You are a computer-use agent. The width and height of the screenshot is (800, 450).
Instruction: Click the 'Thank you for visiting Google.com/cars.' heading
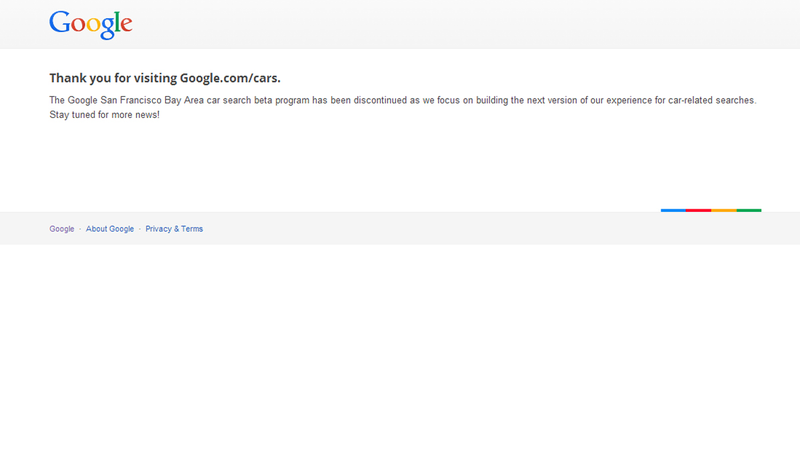click(165, 78)
